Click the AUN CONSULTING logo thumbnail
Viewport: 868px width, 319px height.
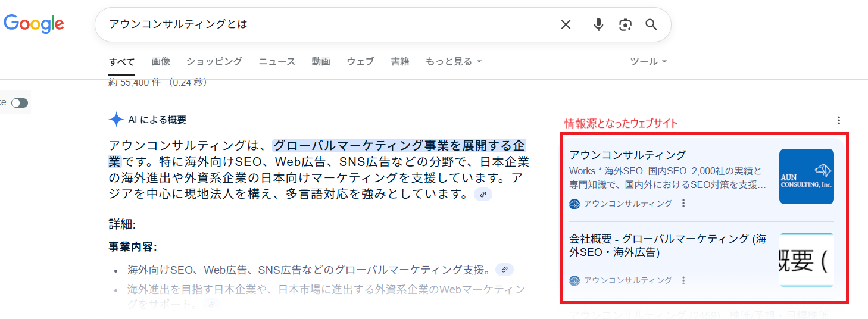[807, 176]
